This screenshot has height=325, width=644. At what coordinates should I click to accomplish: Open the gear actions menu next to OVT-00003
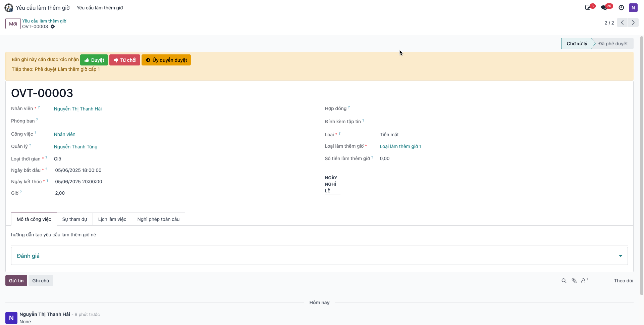(53, 27)
